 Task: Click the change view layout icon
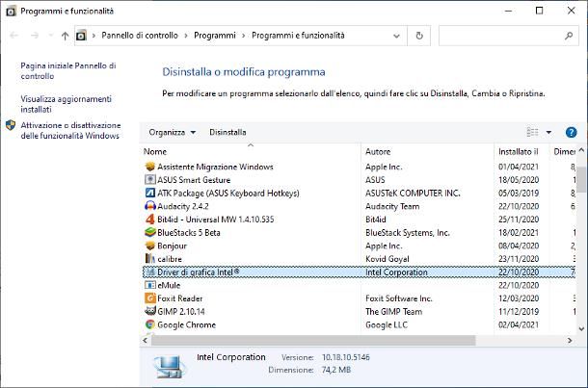point(532,132)
